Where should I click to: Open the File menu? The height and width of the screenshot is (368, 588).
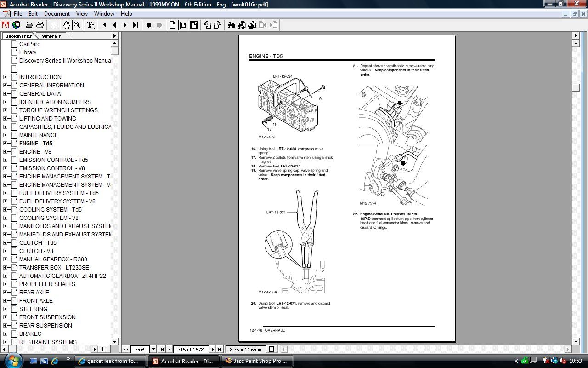pos(17,14)
